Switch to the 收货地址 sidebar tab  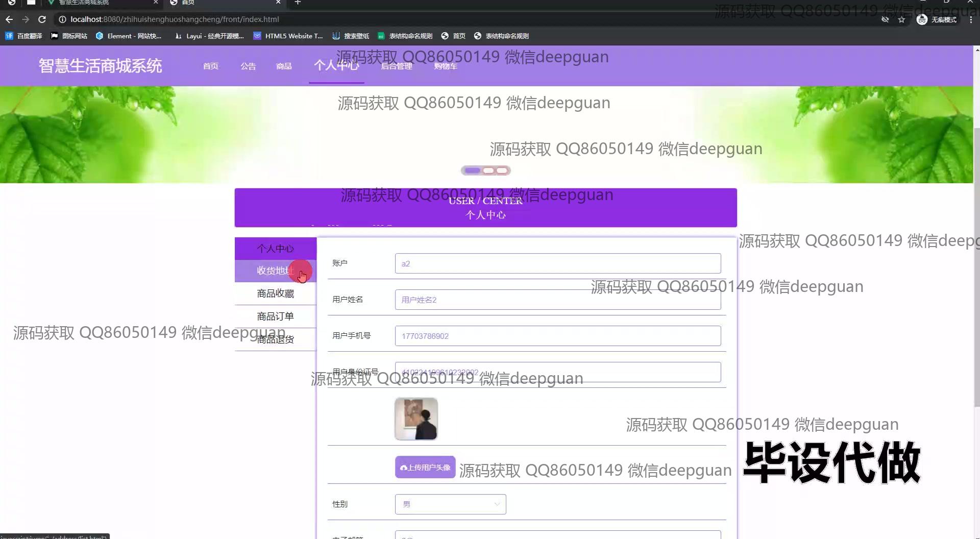click(x=275, y=271)
